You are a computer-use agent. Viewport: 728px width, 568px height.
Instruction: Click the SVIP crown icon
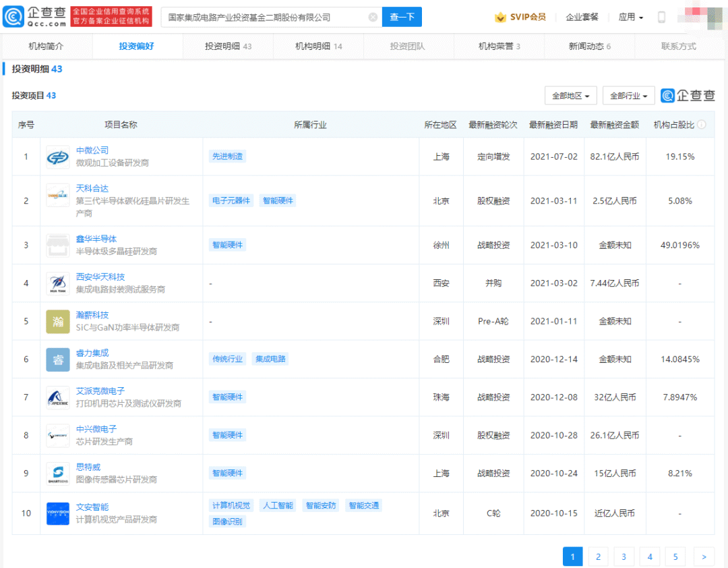tap(500, 17)
